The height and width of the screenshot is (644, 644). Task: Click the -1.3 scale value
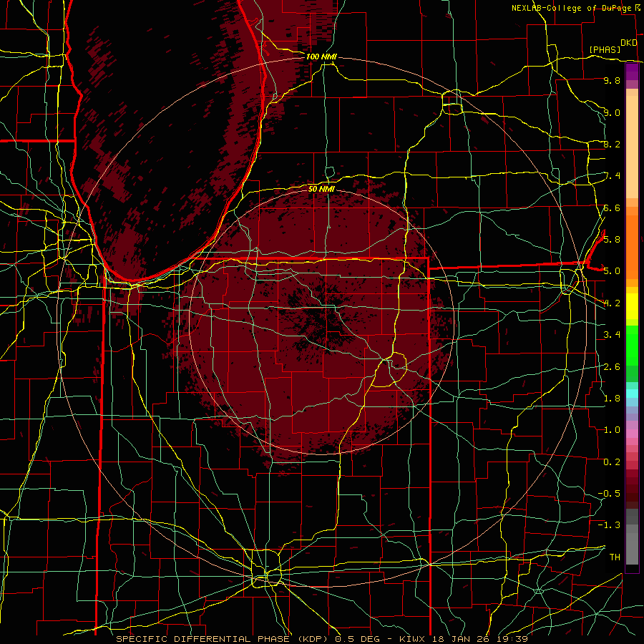click(x=609, y=525)
